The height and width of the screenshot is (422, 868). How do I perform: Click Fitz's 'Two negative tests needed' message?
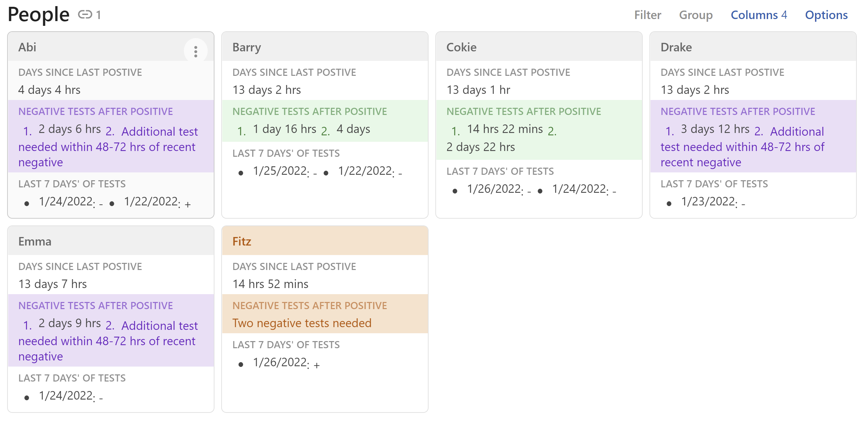click(x=302, y=323)
